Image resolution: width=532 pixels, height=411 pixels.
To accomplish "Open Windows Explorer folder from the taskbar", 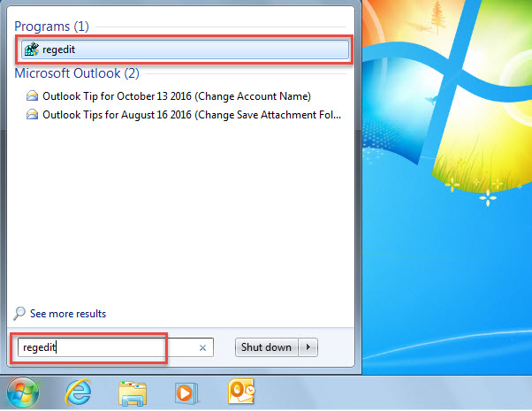I will [x=133, y=393].
